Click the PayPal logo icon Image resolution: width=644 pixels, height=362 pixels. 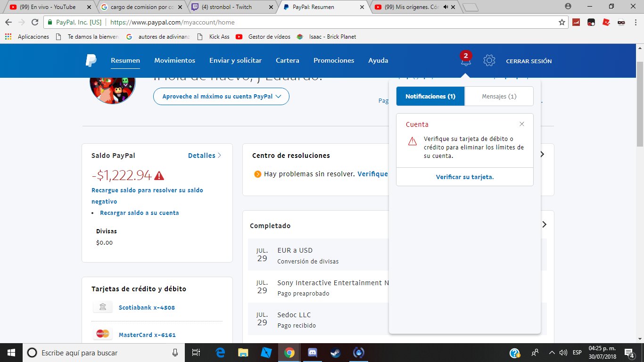(91, 60)
